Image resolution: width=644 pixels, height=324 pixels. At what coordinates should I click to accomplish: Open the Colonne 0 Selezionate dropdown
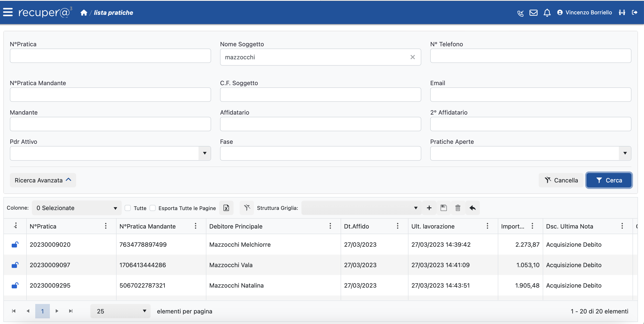(77, 208)
